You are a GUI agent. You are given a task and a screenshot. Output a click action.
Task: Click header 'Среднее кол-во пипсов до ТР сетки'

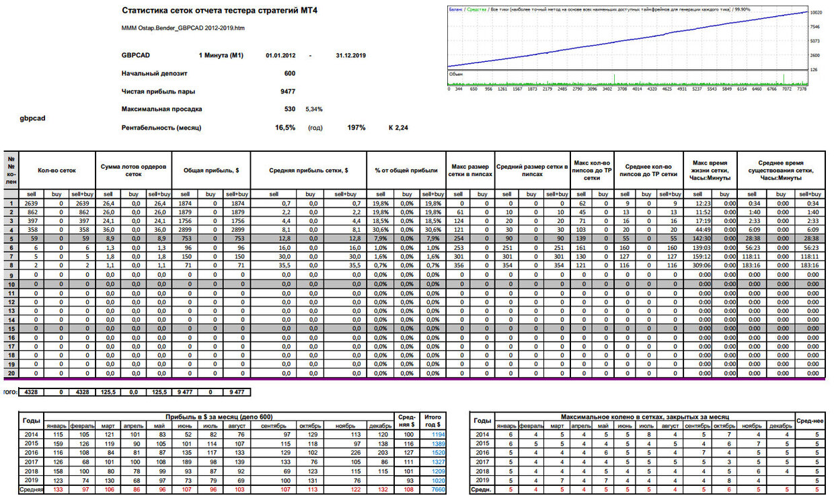pyautogui.click(x=648, y=171)
